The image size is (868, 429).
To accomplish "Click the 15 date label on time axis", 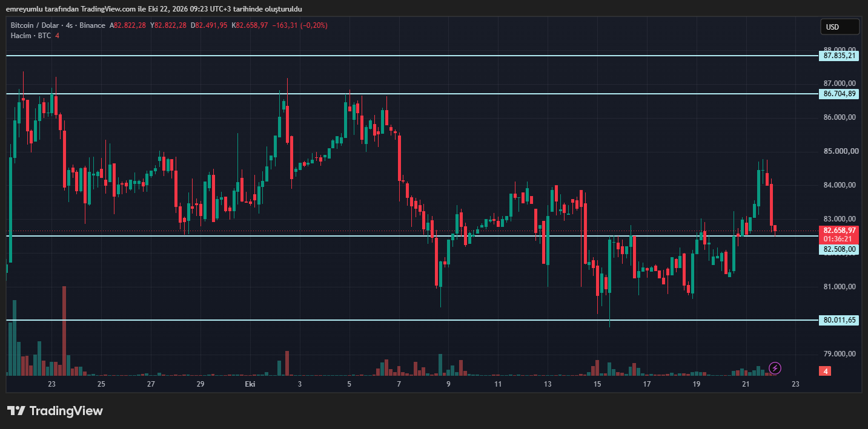I will point(597,384).
